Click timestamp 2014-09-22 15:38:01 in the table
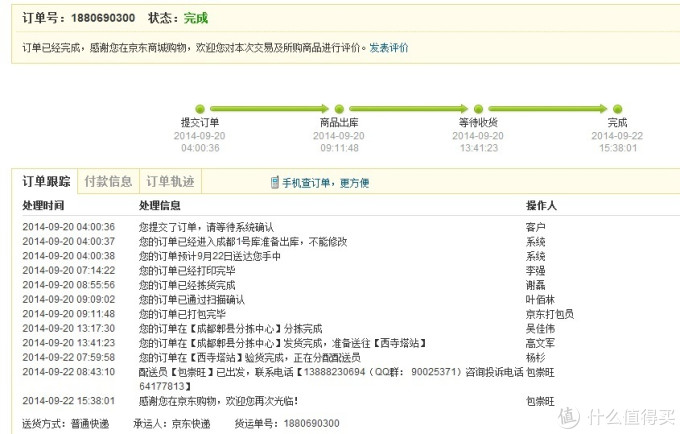The image size is (680, 434). click(x=69, y=401)
